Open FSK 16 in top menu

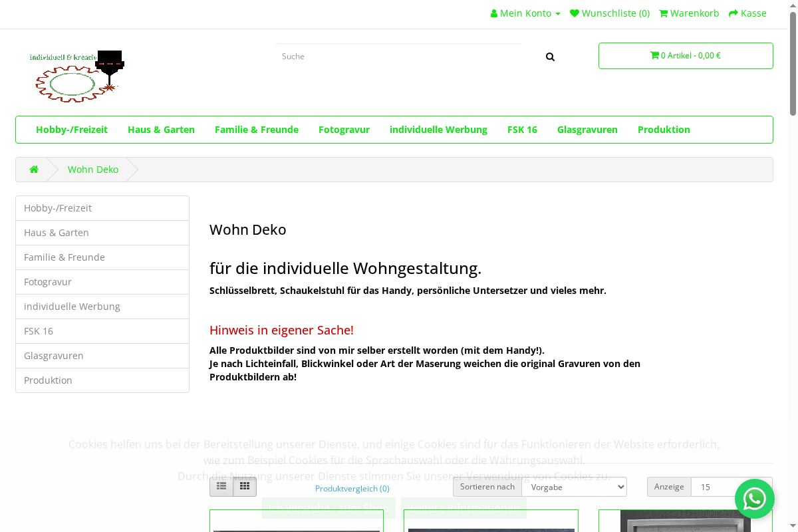coord(522,130)
